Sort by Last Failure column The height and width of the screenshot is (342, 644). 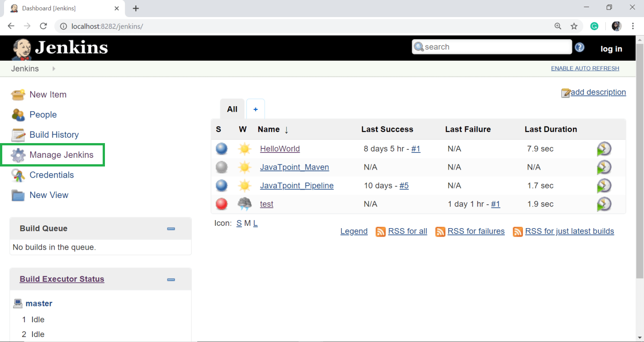point(468,129)
